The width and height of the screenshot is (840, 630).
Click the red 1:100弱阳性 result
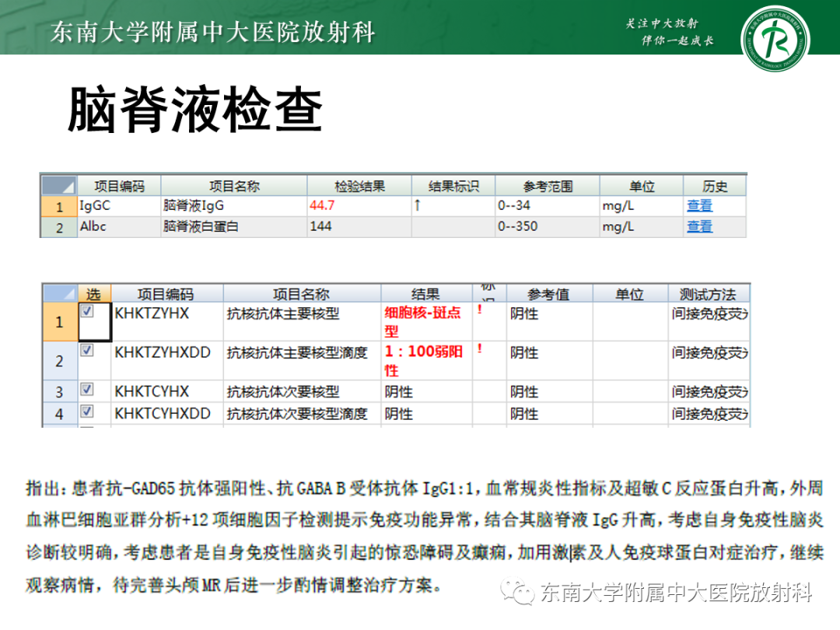click(x=423, y=361)
